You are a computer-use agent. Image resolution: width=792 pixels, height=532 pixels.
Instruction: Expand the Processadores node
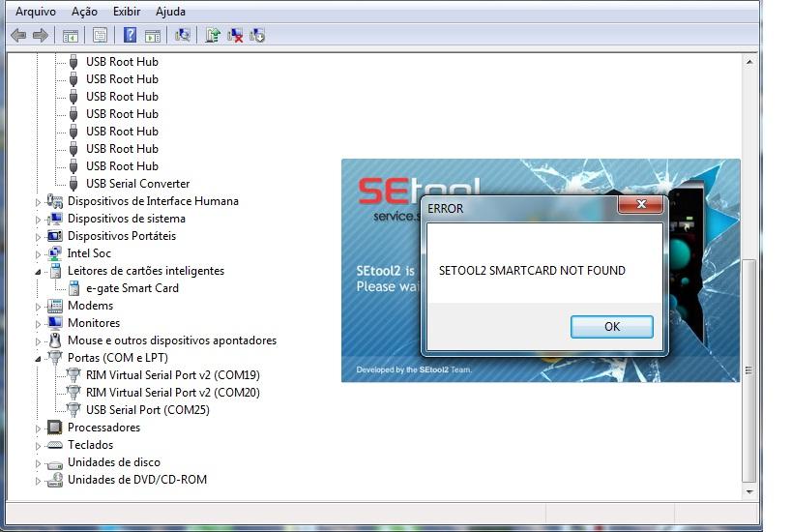coord(38,429)
